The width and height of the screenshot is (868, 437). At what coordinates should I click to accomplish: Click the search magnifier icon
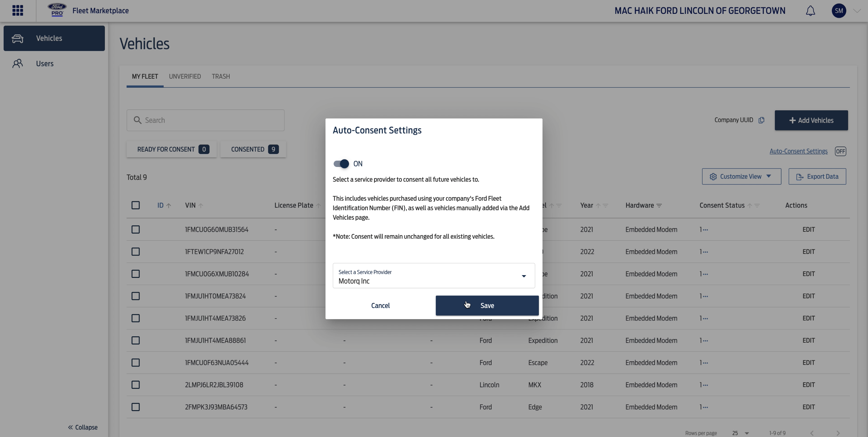point(138,120)
